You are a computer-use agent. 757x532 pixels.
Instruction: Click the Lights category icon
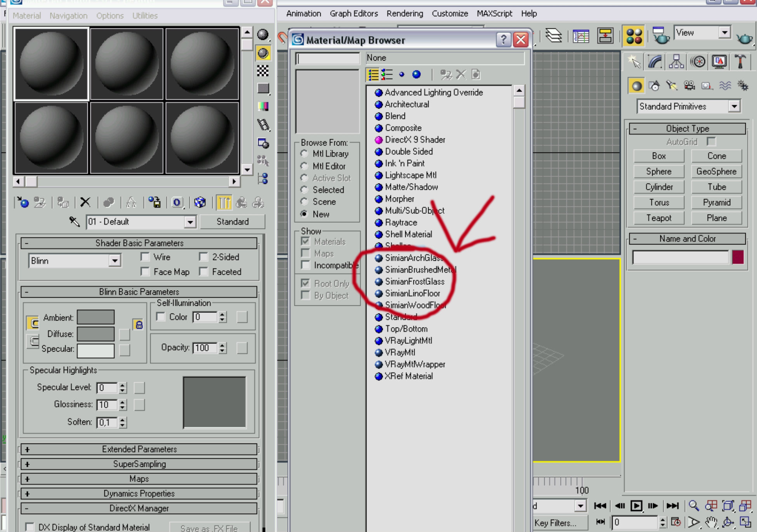point(672,86)
